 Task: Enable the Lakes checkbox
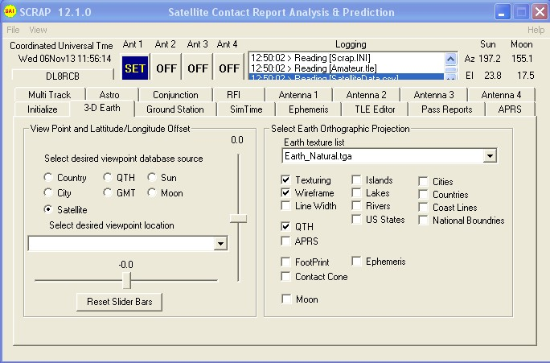(x=356, y=193)
